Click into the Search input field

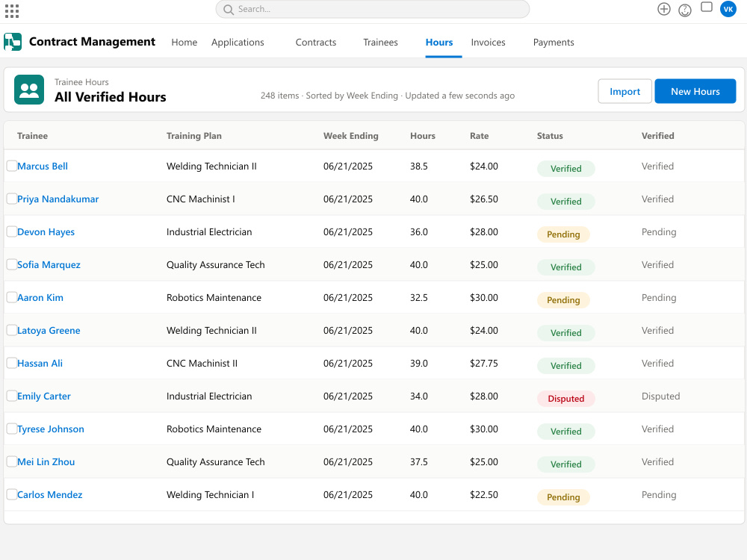point(373,9)
